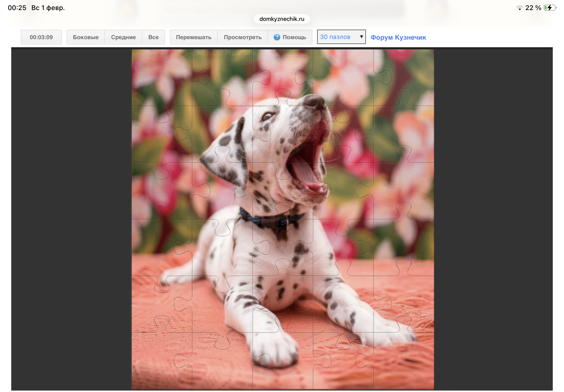The width and height of the screenshot is (564, 392).
Task: Show only Средние middle pieces
Action: coord(123,37)
